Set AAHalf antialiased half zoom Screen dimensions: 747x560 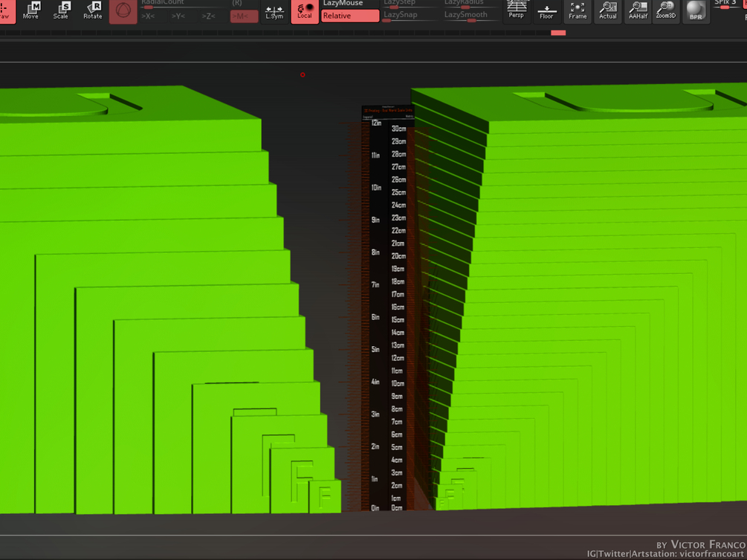638,11
